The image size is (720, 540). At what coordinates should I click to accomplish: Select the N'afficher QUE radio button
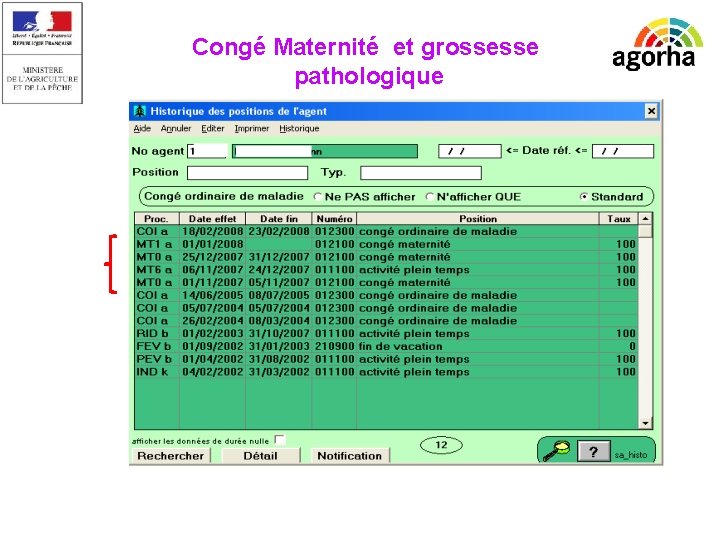429,197
